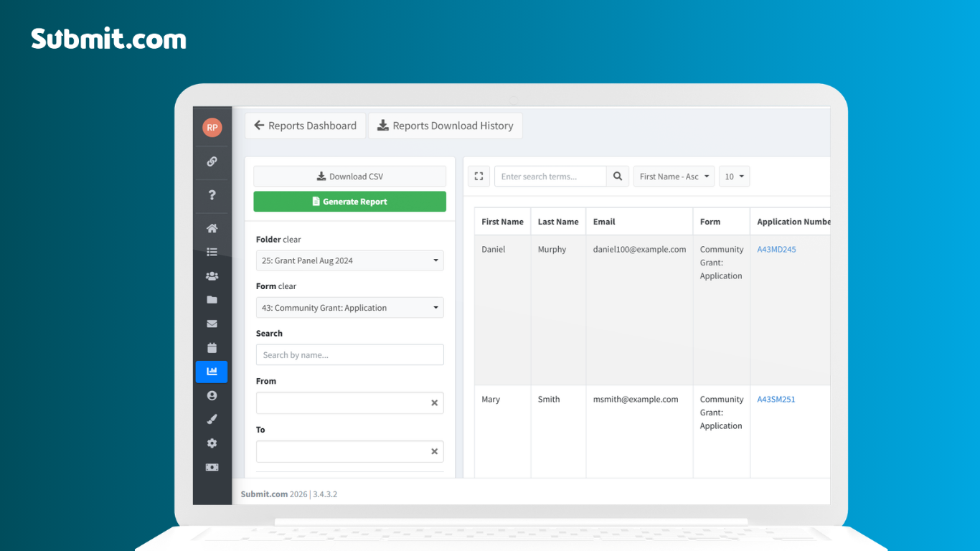Change sort order via First Name - Asc dropdown
Image resolution: width=980 pixels, height=551 pixels.
point(673,176)
